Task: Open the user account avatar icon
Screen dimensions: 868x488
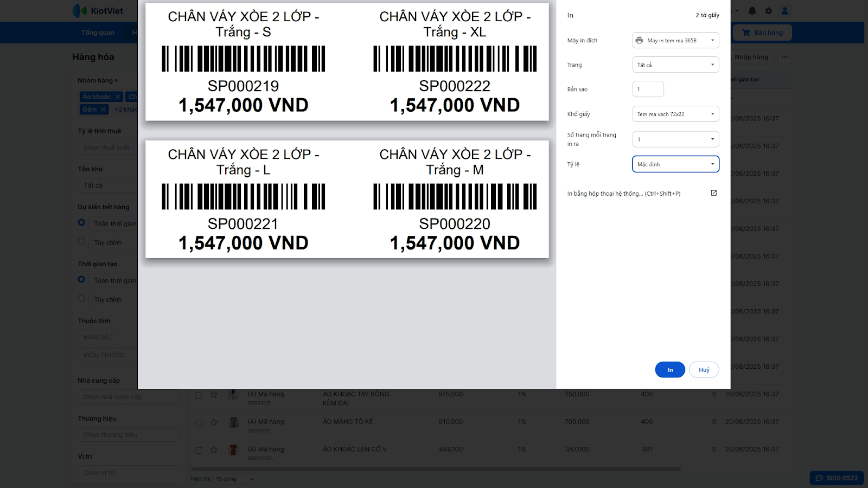Action: (x=784, y=11)
